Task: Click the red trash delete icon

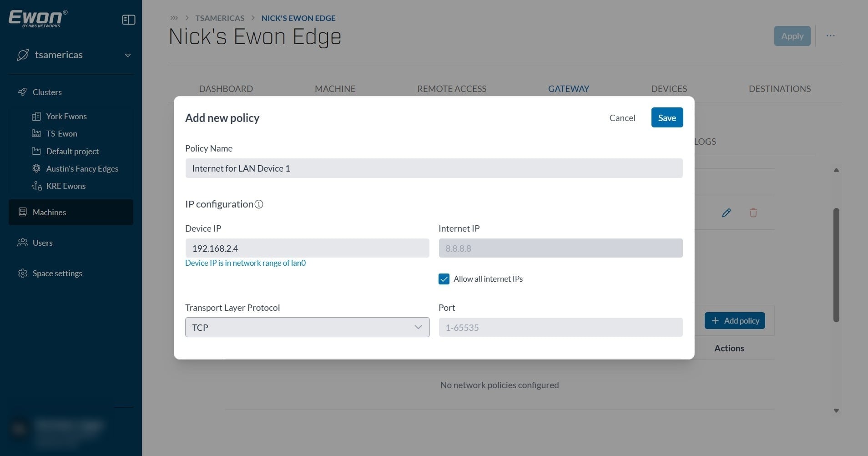Action: point(753,213)
